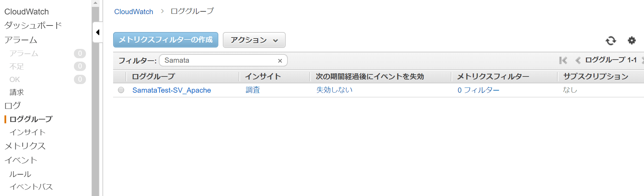This screenshot has width=644, height=196.
Task: Clear the Samata filter text
Action: [x=280, y=61]
